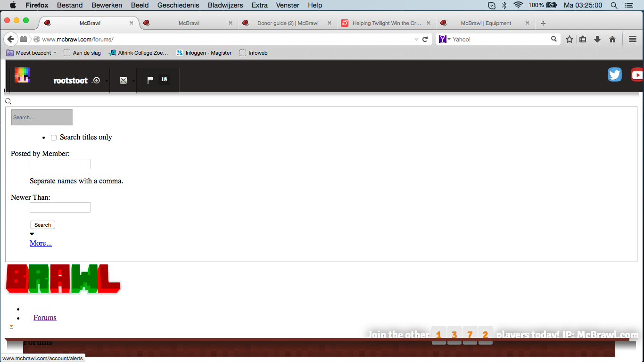Viewport: 644px width, 362px height.
Task: Switch to the McBrawl | Equipment tab
Action: tap(486, 23)
